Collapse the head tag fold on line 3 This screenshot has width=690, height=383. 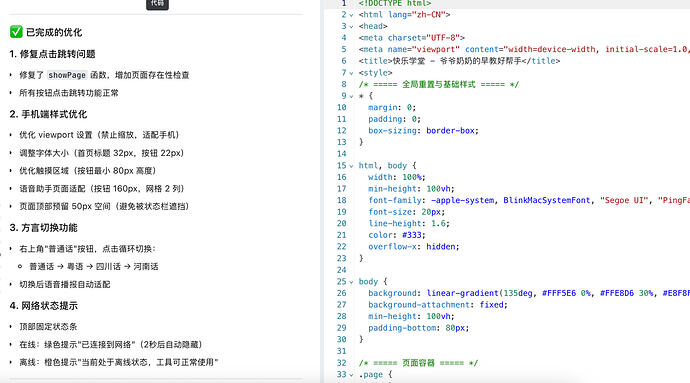(x=351, y=26)
